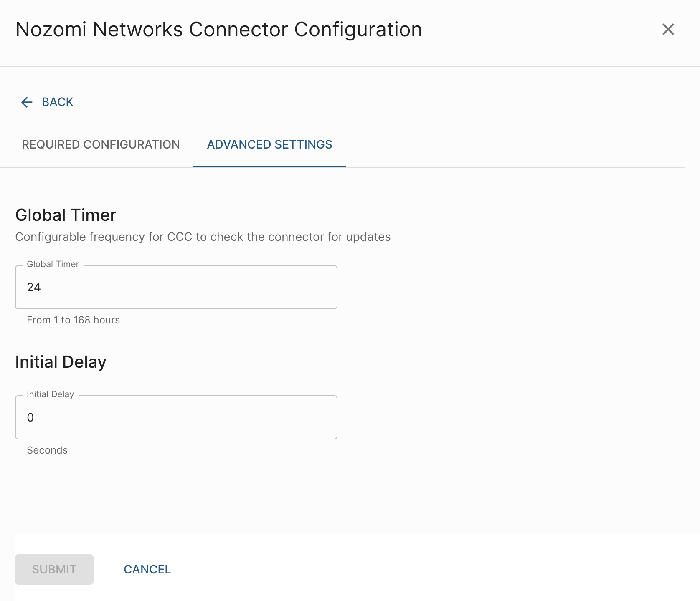This screenshot has width=700, height=601.
Task: Switch to the Required Configuration tab
Action: 101,144
